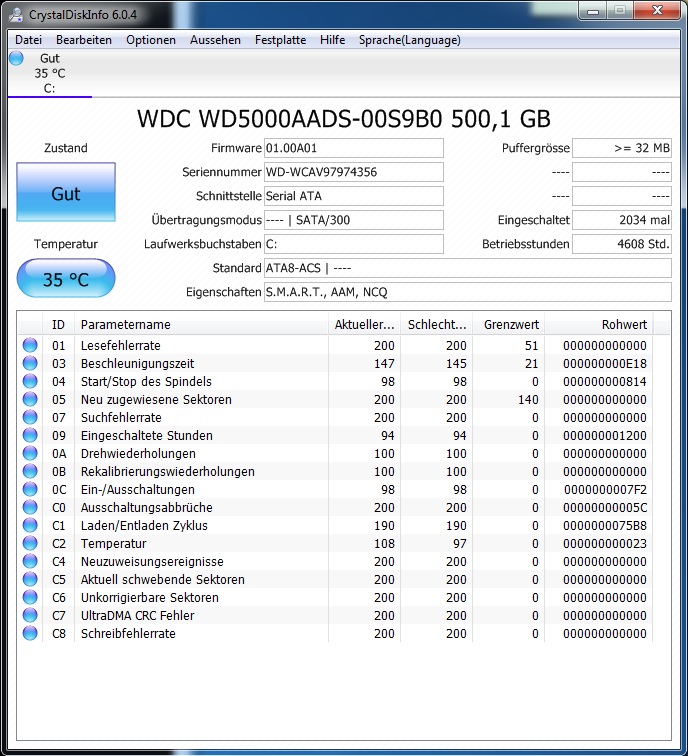Click the Schnittstelle field Serial ATA
The image size is (688, 756).
(354, 196)
